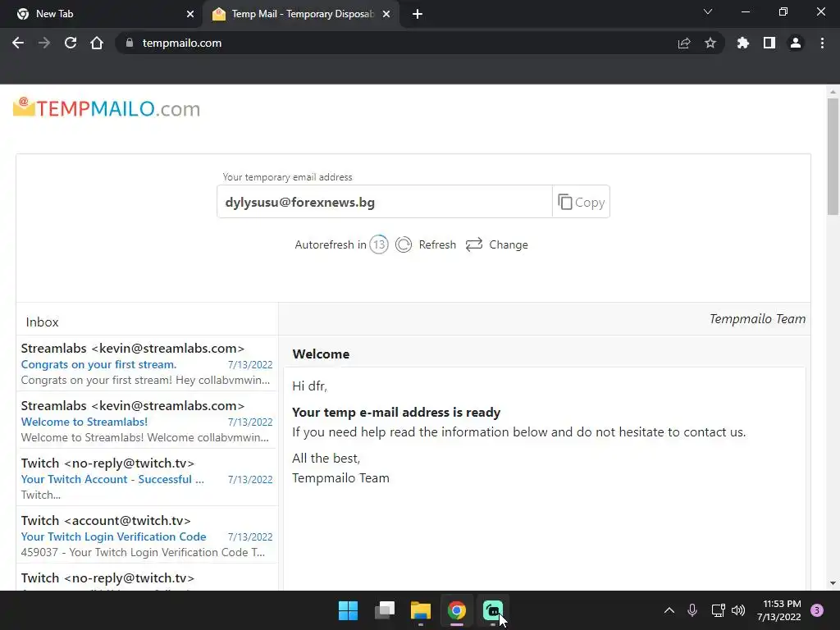This screenshot has width=840, height=630.
Task: Open the volume speaker tray icon
Action: [x=738, y=610]
